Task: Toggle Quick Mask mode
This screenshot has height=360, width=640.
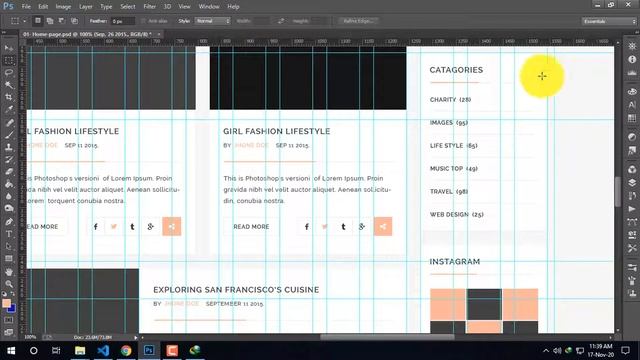Action: (9, 320)
